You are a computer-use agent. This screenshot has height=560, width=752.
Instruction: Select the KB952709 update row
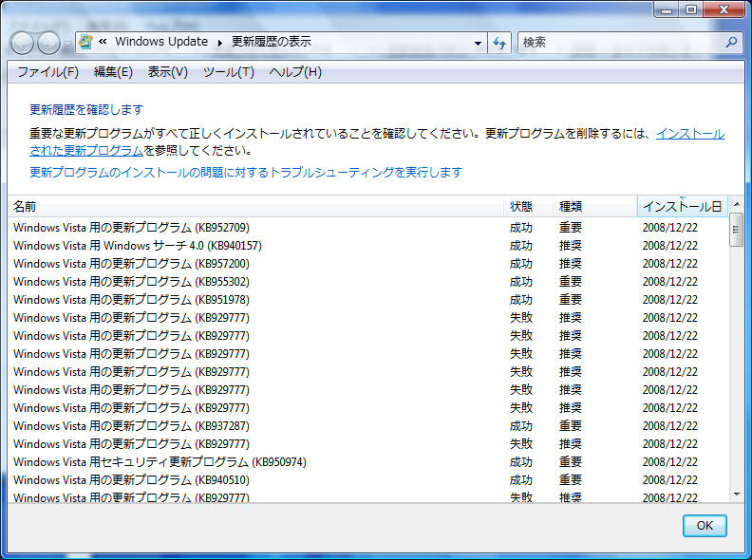pyautogui.click(x=368, y=227)
